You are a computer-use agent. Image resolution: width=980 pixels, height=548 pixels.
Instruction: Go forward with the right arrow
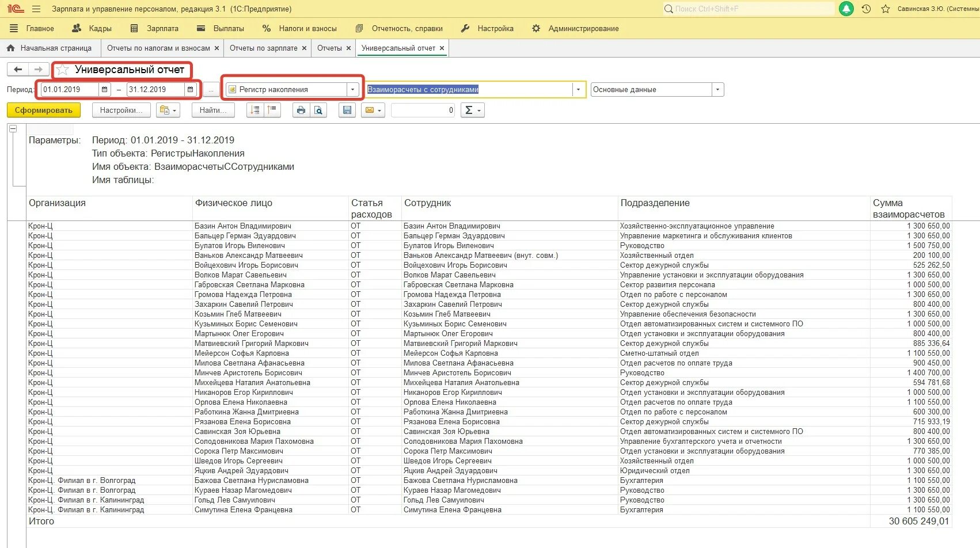pyautogui.click(x=39, y=70)
